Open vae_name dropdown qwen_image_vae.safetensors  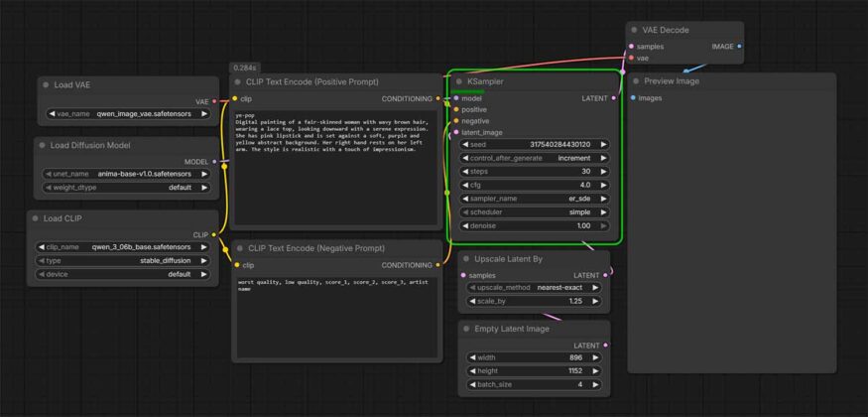click(128, 114)
